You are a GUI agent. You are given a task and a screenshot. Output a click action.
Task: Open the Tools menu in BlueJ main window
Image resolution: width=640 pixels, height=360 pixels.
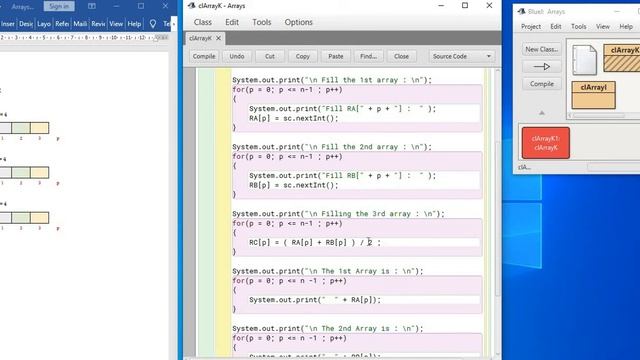pyautogui.click(x=578, y=27)
